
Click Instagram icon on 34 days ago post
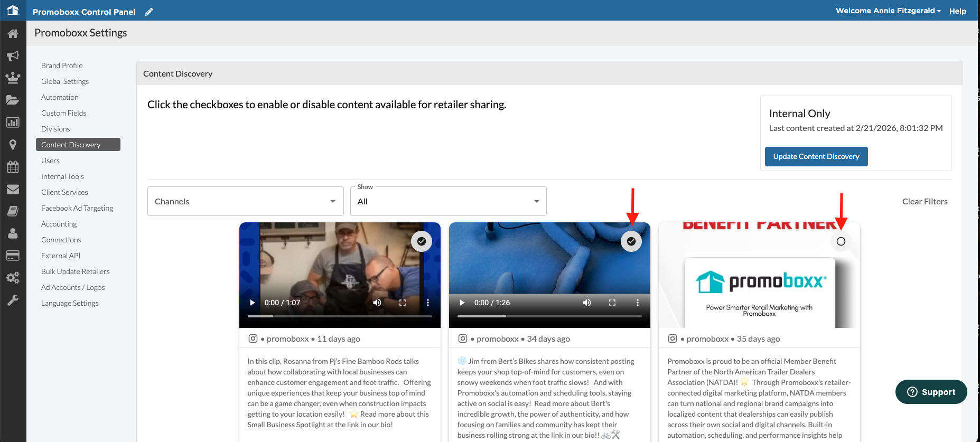[463, 338]
